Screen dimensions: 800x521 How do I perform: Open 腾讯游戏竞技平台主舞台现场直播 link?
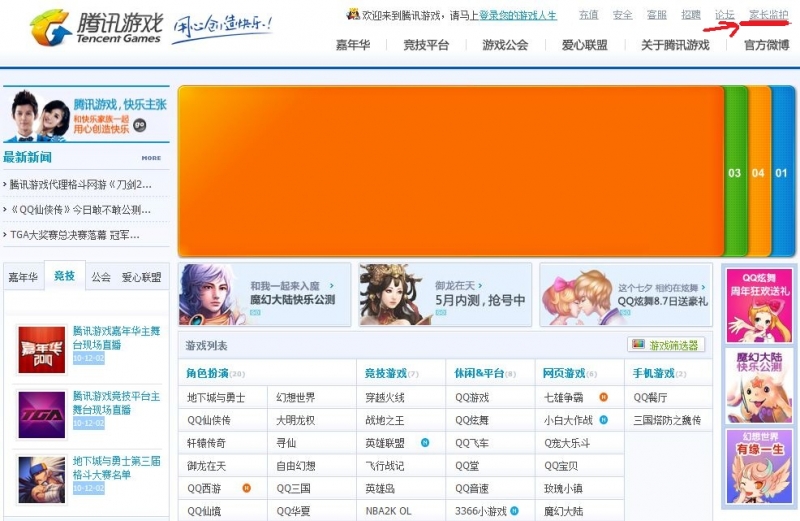pos(116,403)
